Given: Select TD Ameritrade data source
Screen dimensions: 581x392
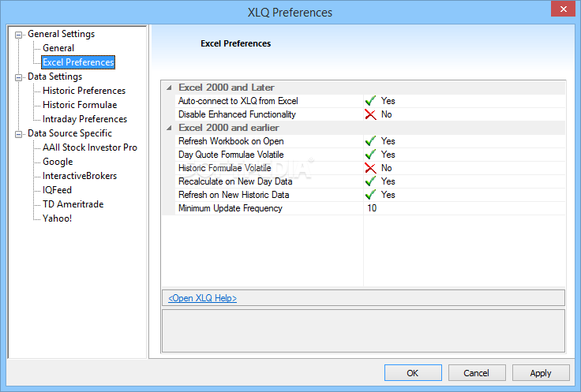Looking at the screenshot, I should coord(73,204).
